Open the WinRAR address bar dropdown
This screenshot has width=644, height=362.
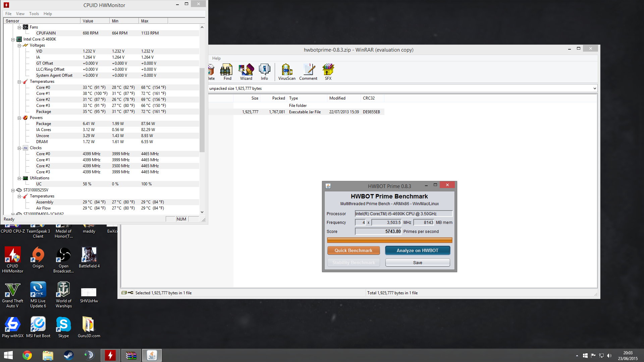(x=594, y=88)
